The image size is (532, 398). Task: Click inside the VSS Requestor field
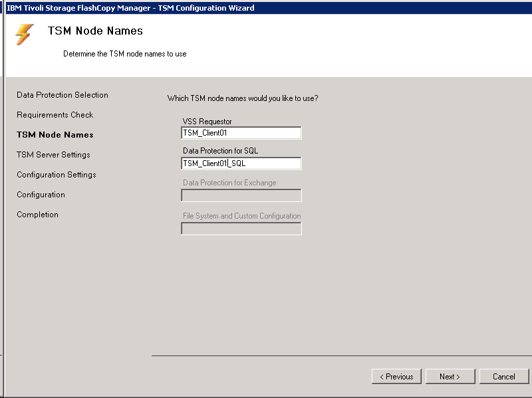(x=241, y=132)
